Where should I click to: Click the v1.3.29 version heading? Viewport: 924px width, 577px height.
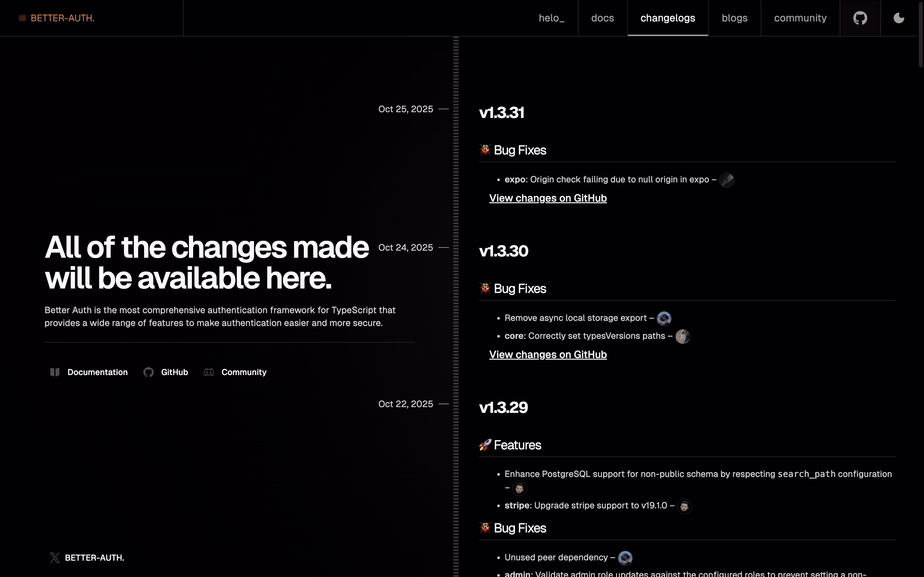tap(503, 407)
